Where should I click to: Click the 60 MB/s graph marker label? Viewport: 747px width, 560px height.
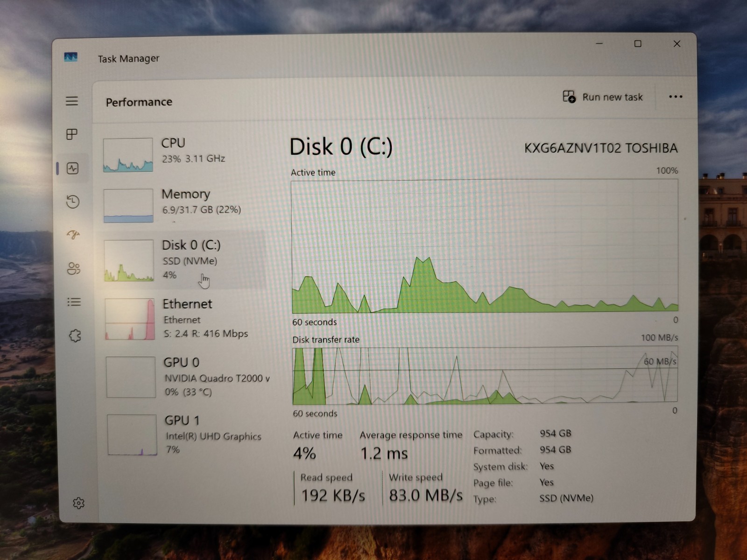coord(660,361)
